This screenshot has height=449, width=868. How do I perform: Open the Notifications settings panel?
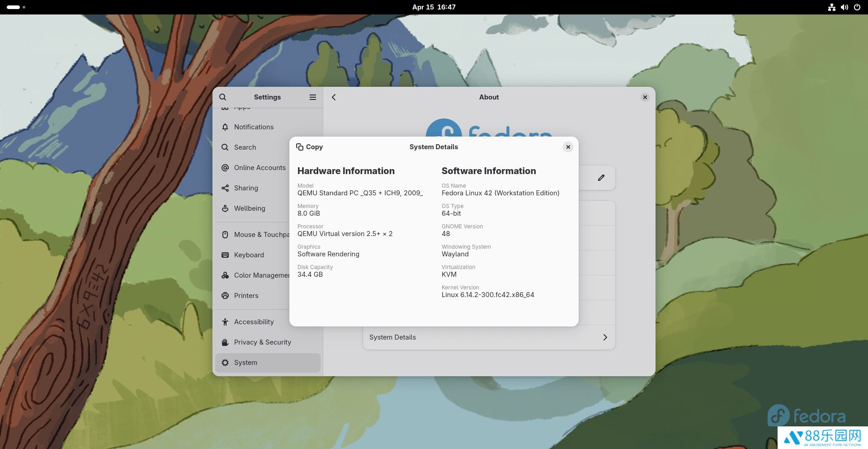click(x=254, y=127)
